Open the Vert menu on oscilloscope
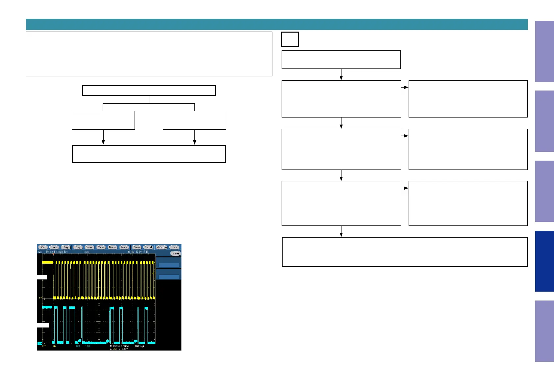 coord(43,247)
